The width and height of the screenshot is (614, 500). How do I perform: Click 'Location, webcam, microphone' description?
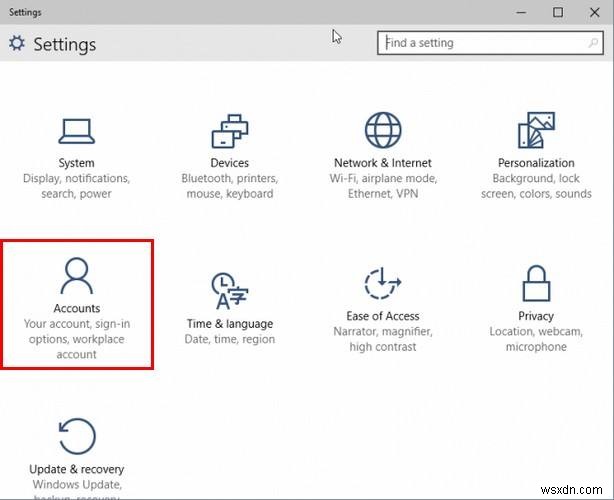[536, 339]
